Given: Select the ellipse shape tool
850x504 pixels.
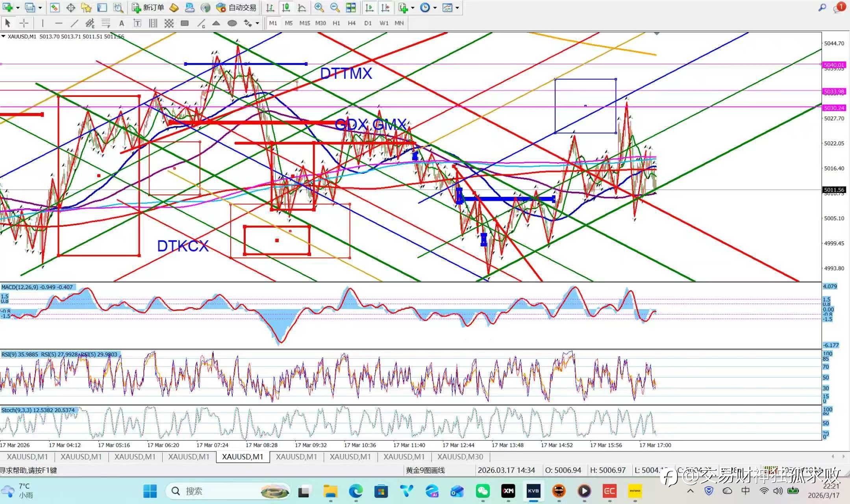Looking at the screenshot, I should pyautogui.click(x=232, y=23).
